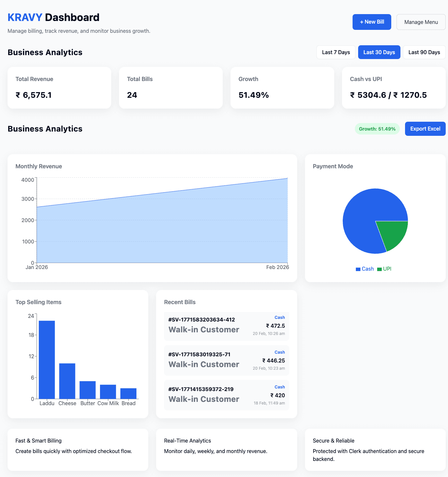Viewport: 448px width, 477px height.
Task: Open bill #SV-1771583203634-412
Action: click(x=226, y=326)
